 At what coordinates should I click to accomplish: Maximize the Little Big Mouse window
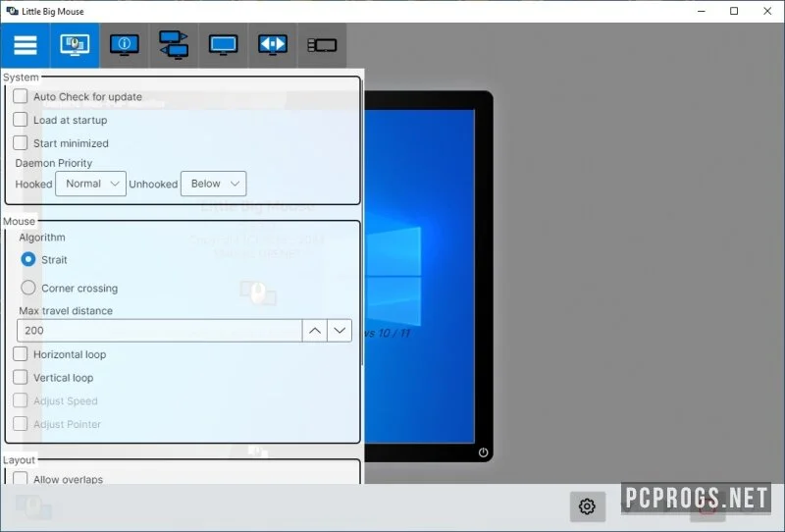coord(734,11)
